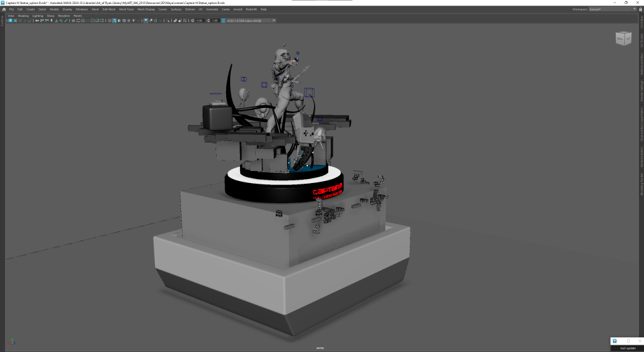
Task: Open the Windows menu
Action: (81, 9)
